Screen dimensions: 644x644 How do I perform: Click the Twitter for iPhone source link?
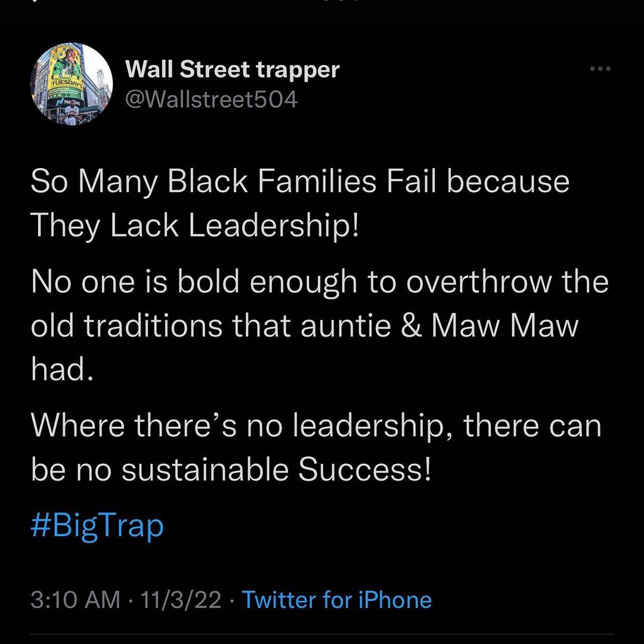click(336, 599)
